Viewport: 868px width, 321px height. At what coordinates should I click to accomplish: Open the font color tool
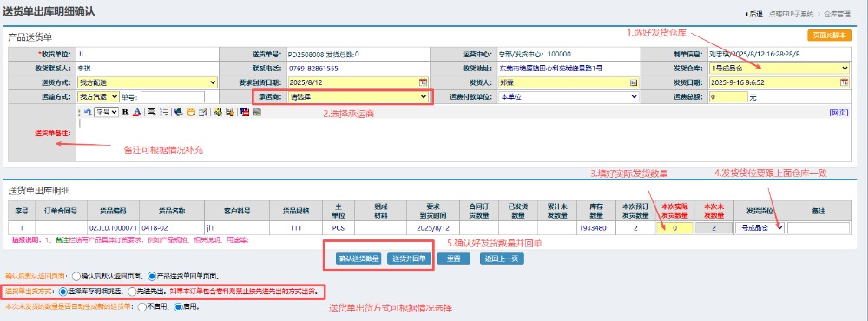(137, 112)
